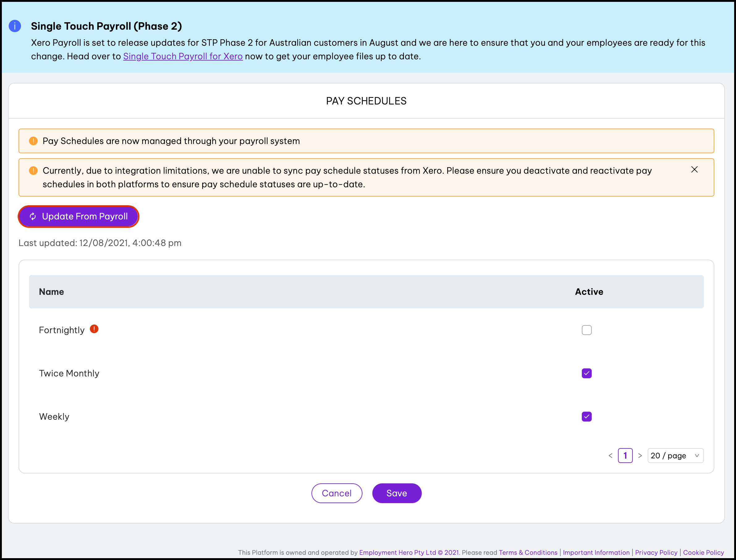Viewport: 736px width, 560px height.
Task: Click the orange warning icon beside 'Pay Schedules are now managed'
Action: point(33,141)
